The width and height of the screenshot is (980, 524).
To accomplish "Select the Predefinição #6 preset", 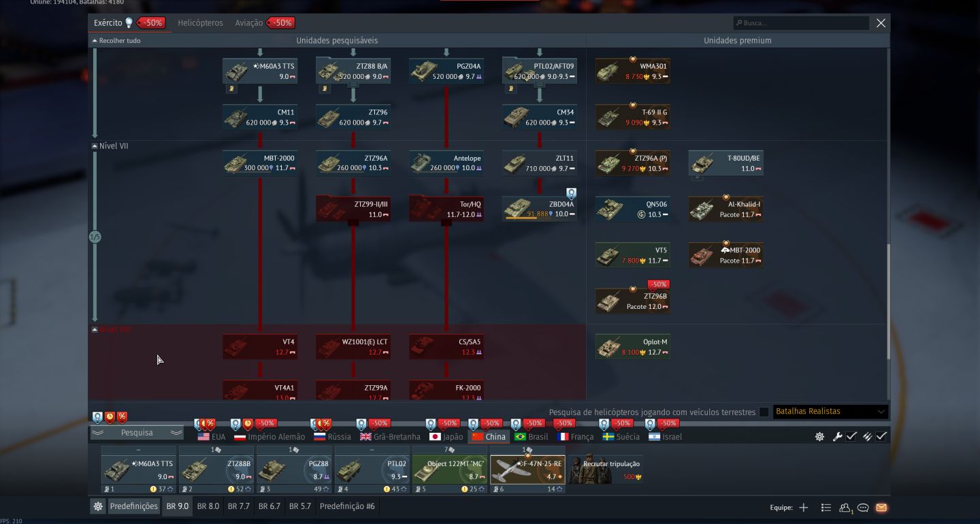I will click(347, 506).
